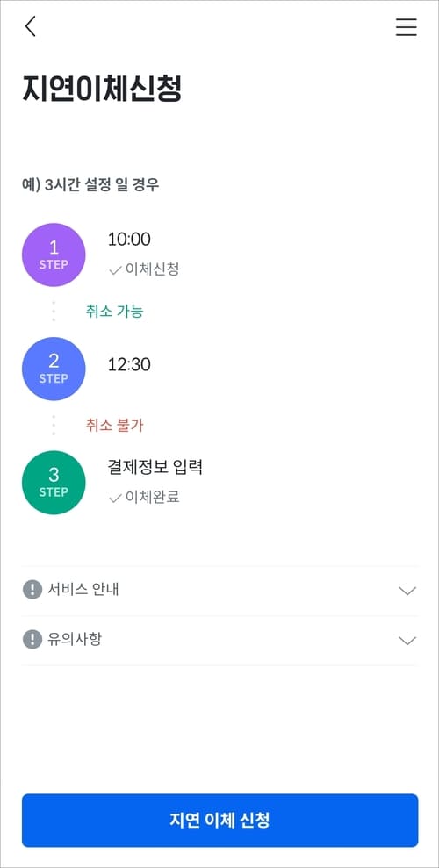
Task: Click the checkmark next to 이체신청
Action: point(115,270)
